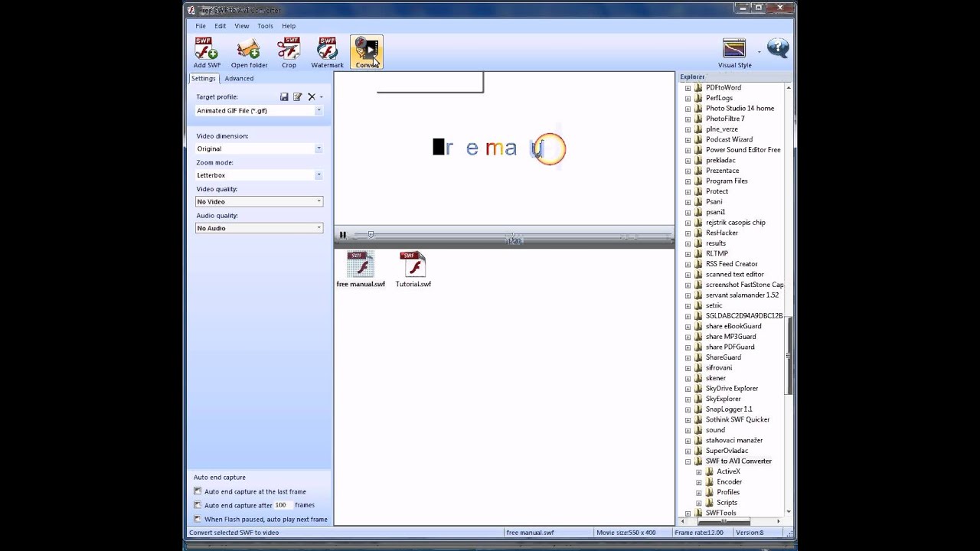Pause the SWF preview playback
This screenshot has height=551, width=980.
[342, 235]
